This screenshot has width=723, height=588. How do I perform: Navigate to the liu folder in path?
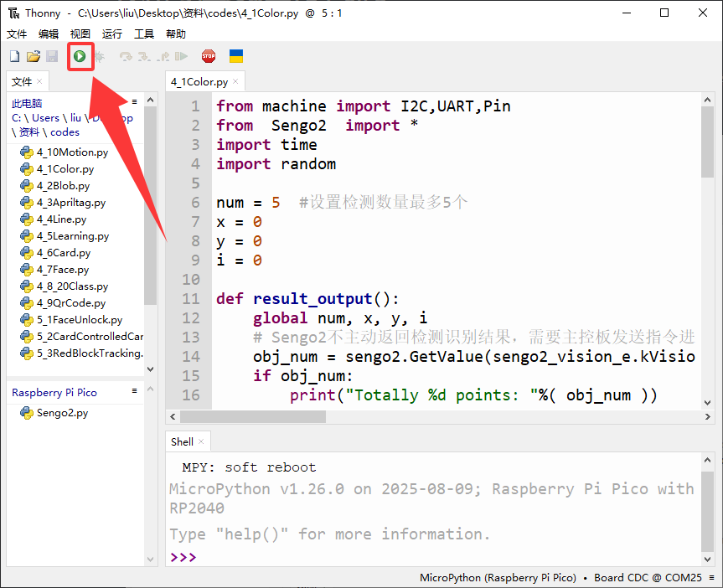pos(75,118)
